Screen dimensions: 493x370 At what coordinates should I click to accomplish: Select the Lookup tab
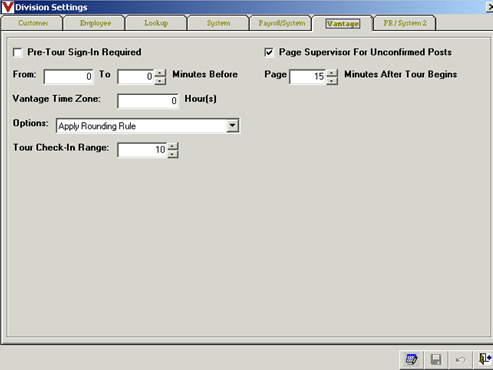[156, 23]
